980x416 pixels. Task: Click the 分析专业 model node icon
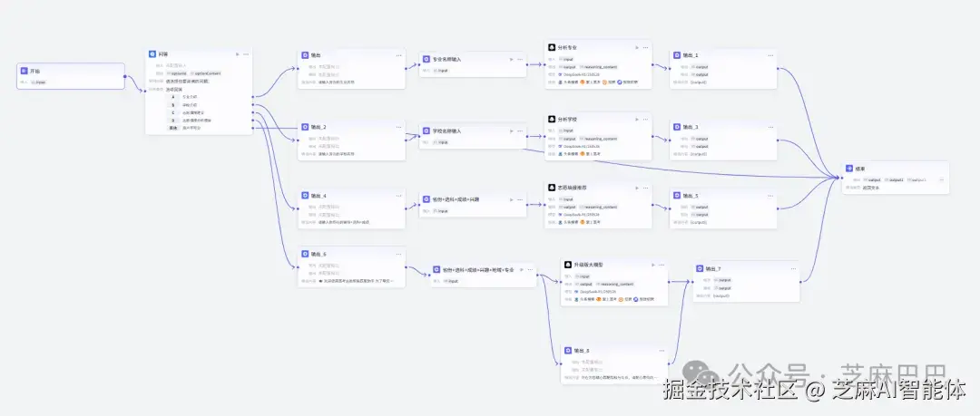(x=552, y=47)
